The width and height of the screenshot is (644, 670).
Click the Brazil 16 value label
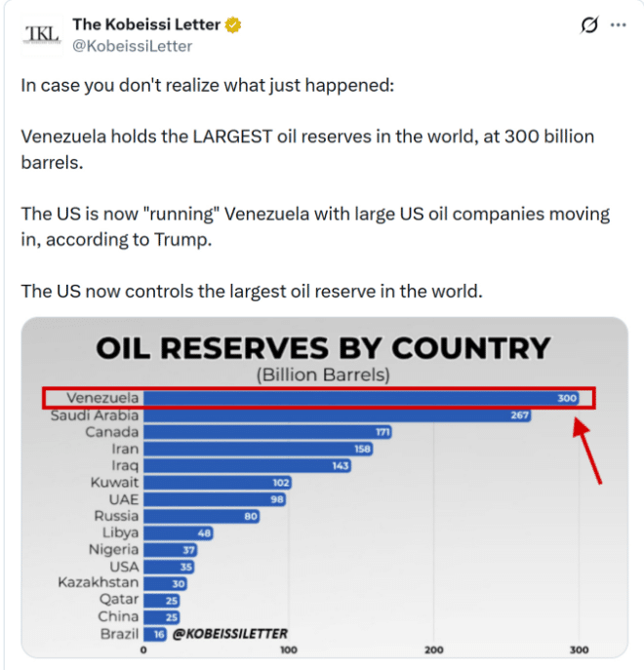(159, 634)
